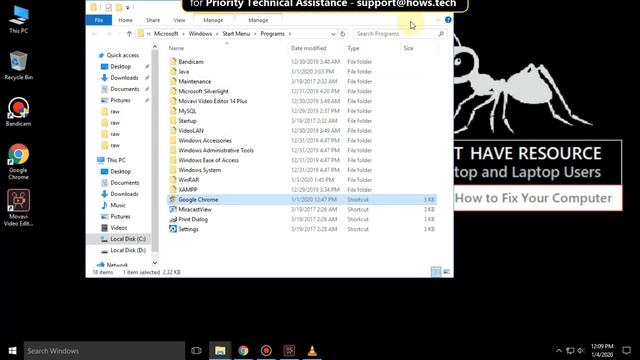
Task: Switch to the large icons view layout
Action: click(x=447, y=272)
